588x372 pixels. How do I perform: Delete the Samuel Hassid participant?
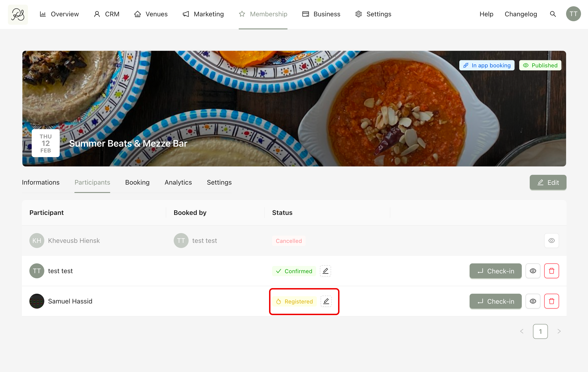point(551,301)
